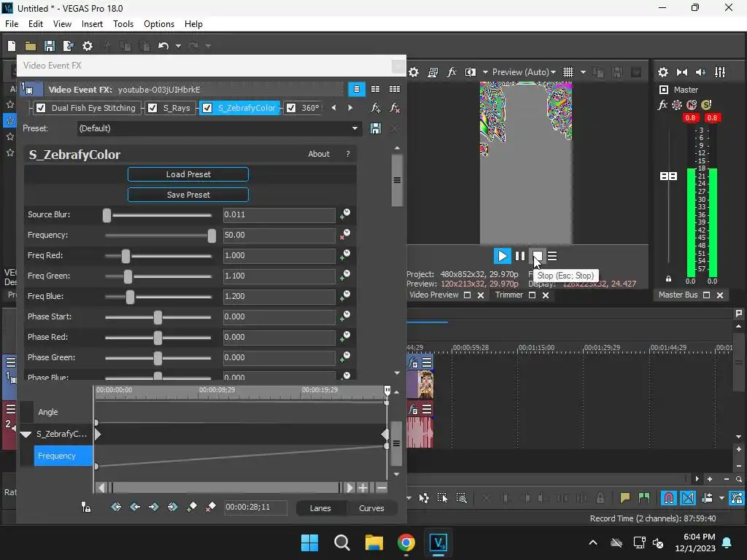This screenshot has width=747, height=560.
Task: Toggle the 360° effect checkbox
Action: 291,108
